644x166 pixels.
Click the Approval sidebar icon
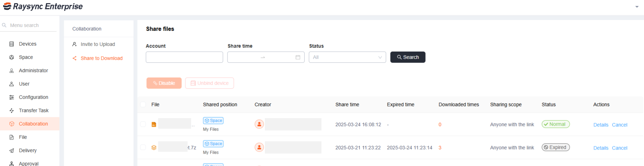tap(12, 164)
